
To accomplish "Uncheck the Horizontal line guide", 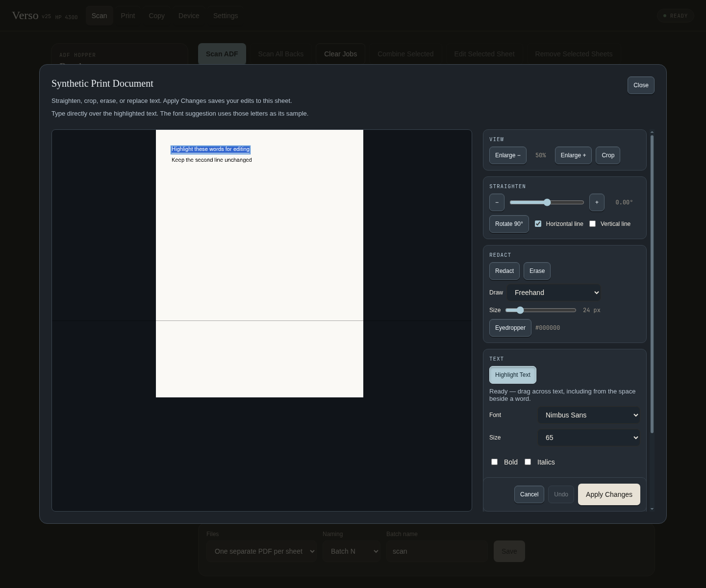I will point(538,224).
